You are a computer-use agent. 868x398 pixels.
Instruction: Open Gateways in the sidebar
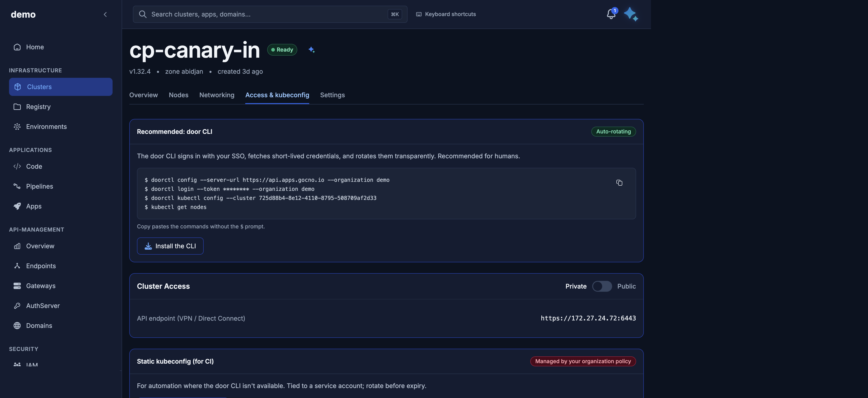coord(61,285)
